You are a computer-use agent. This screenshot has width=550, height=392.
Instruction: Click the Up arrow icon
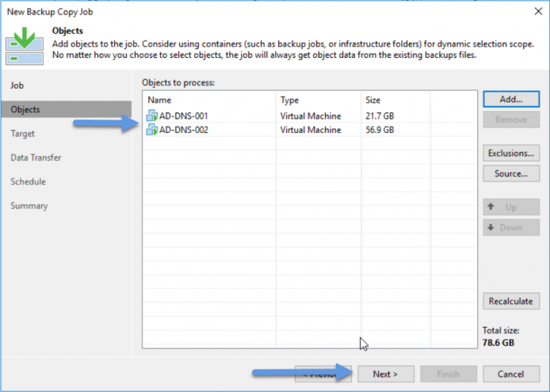tap(491, 207)
